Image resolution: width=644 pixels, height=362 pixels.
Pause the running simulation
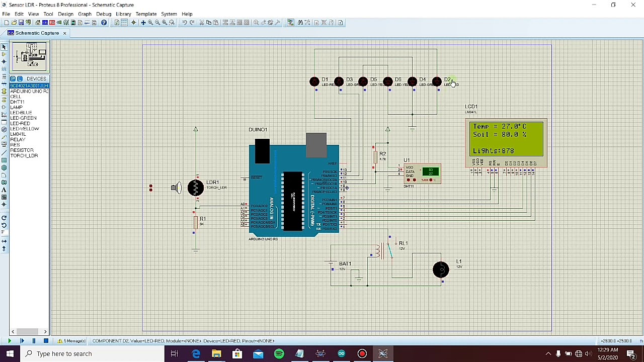(x=34, y=341)
